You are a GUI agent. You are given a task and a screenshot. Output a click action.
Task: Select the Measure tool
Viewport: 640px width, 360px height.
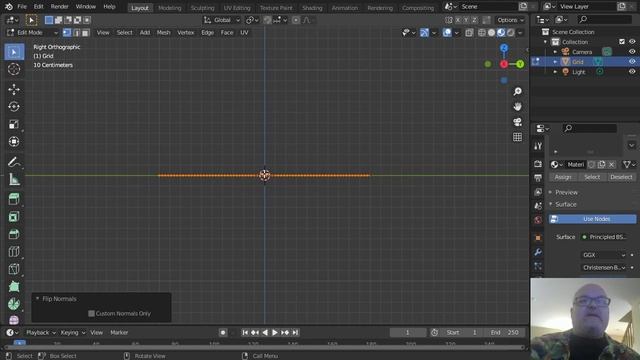pos(14,179)
